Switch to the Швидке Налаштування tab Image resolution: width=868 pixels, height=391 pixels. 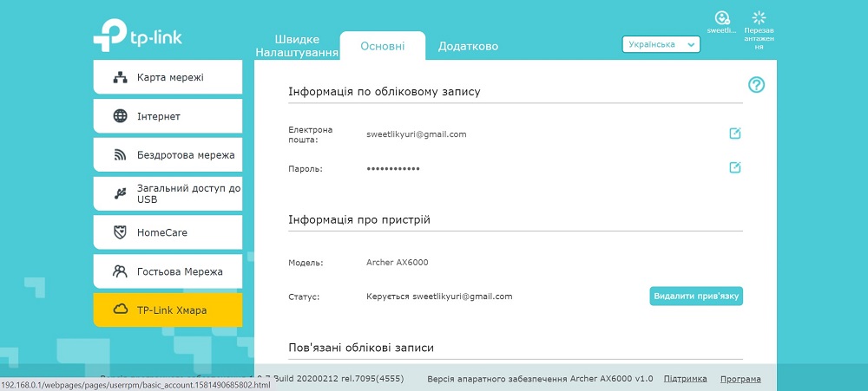[297, 46]
